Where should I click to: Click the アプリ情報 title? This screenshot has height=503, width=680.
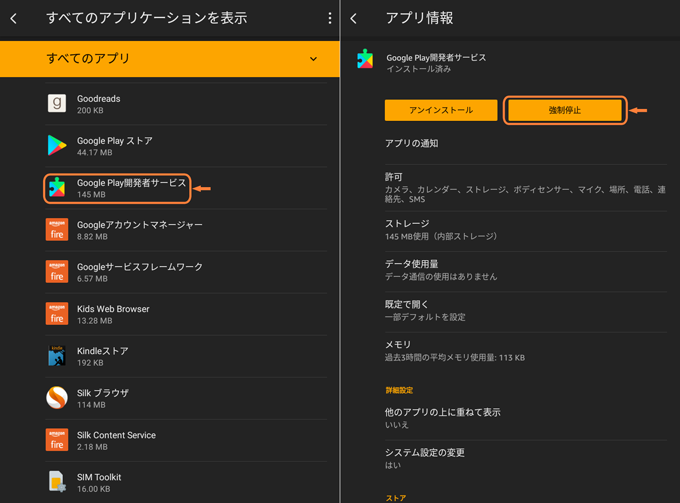(419, 18)
